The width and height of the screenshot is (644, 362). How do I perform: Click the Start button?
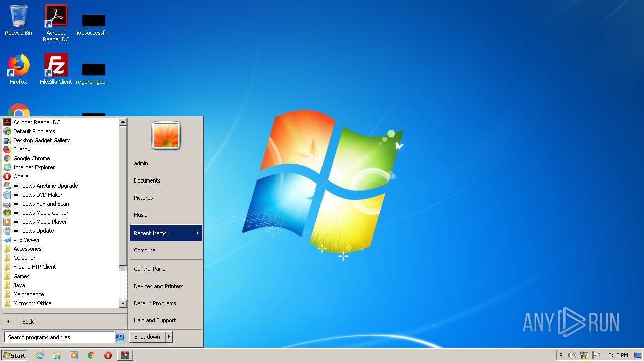[x=14, y=355]
